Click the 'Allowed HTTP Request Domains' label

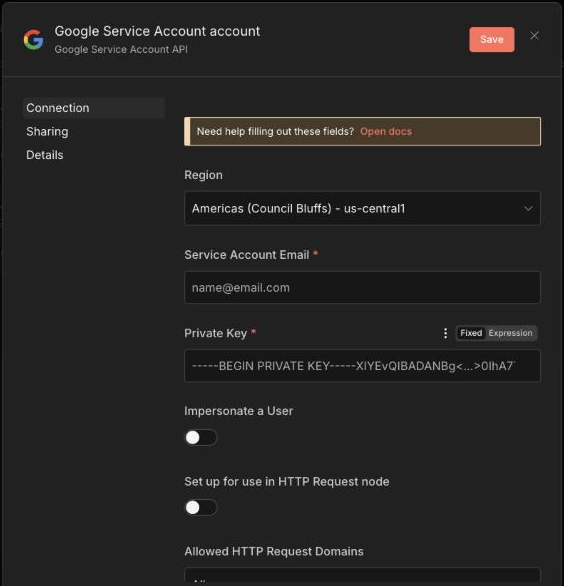[x=274, y=552]
